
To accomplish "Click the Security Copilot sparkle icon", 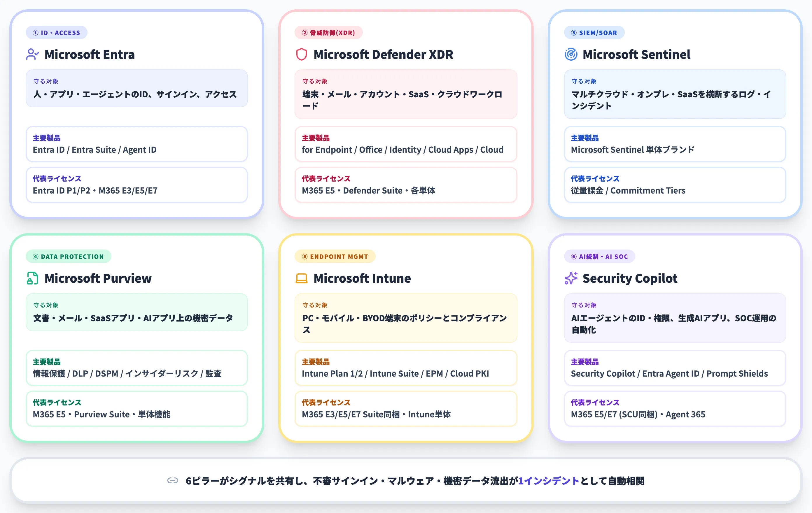I will (x=571, y=278).
